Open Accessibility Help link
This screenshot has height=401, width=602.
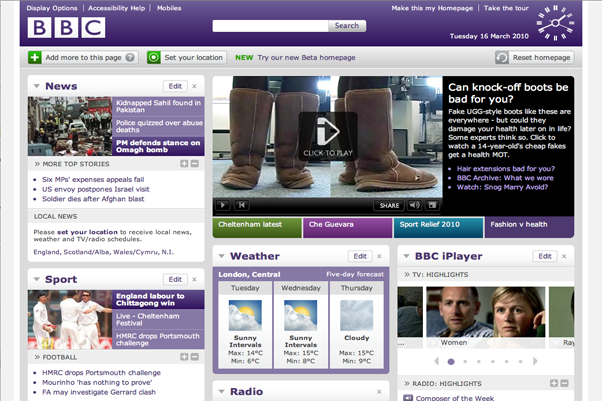117,8
